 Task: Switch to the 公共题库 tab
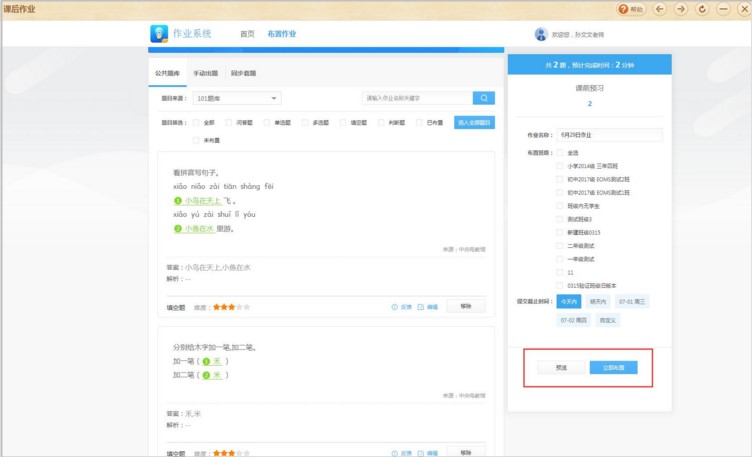[167, 73]
